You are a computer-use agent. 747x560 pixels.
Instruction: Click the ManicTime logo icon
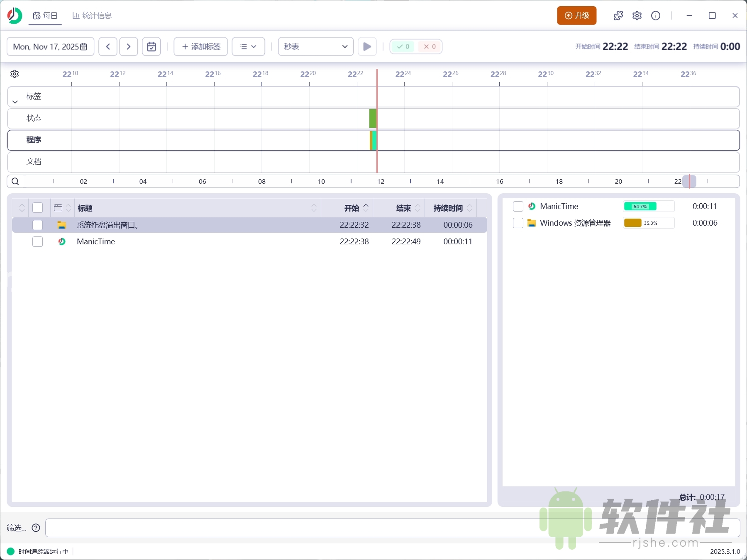coord(14,15)
